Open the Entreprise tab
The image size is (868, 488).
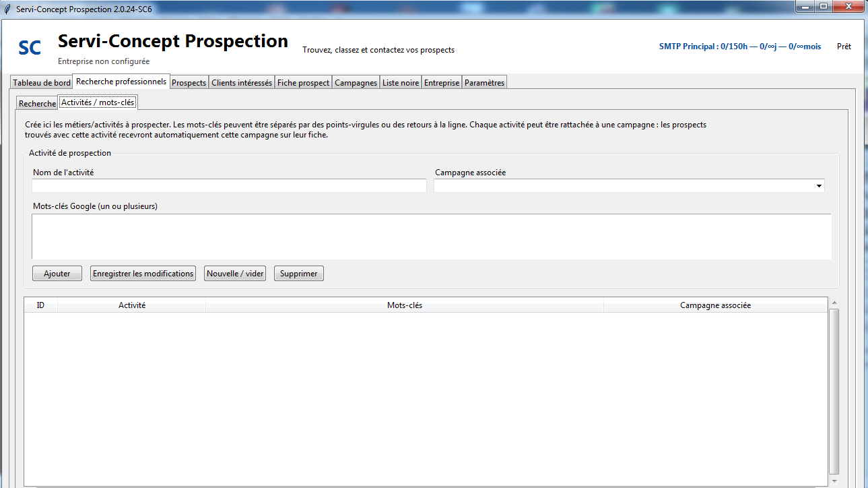442,83
